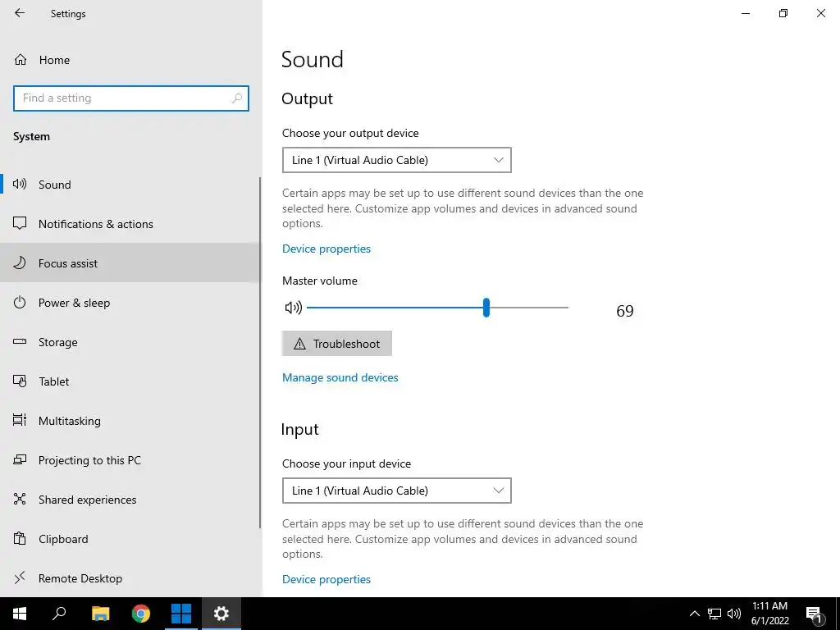
Task: Select Notifications & actions category
Action: click(x=131, y=224)
